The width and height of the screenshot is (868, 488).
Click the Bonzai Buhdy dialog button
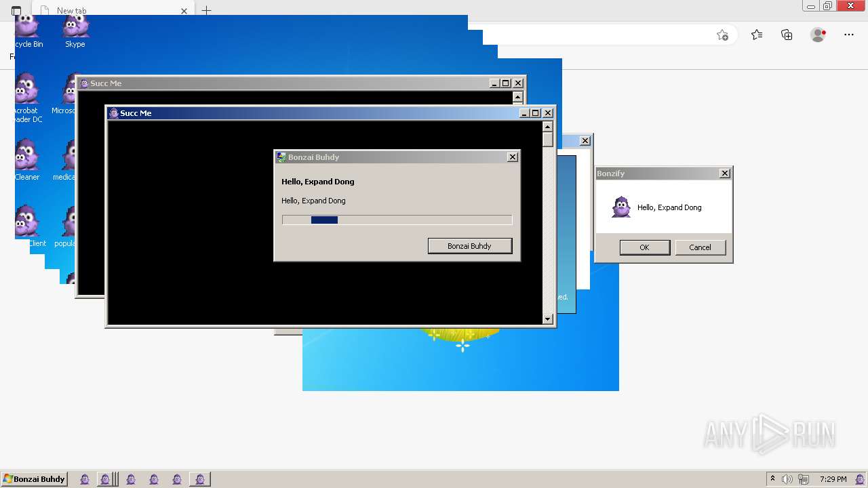click(469, 246)
